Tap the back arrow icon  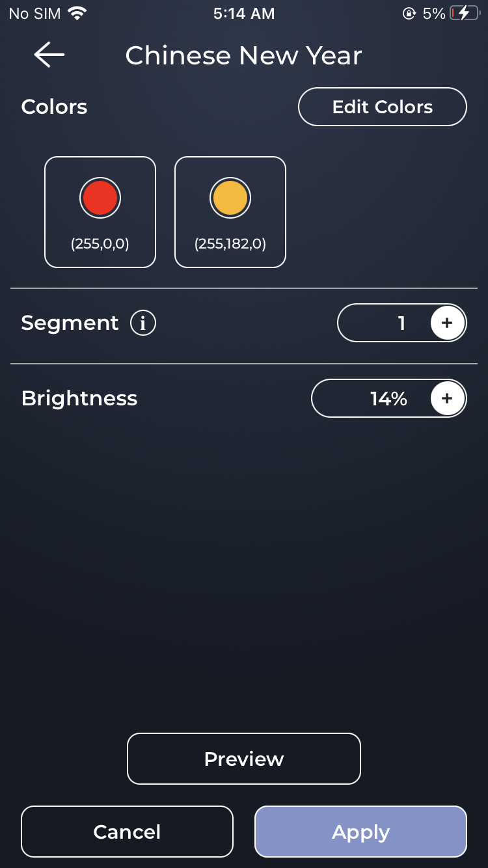49,55
